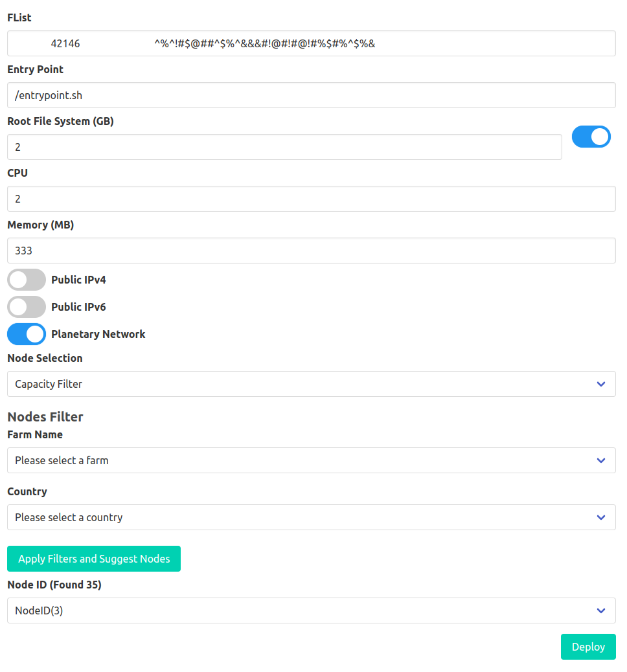Open the 'Please select a farm' dropdown
This screenshot has height=672, width=627.
coord(311,460)
